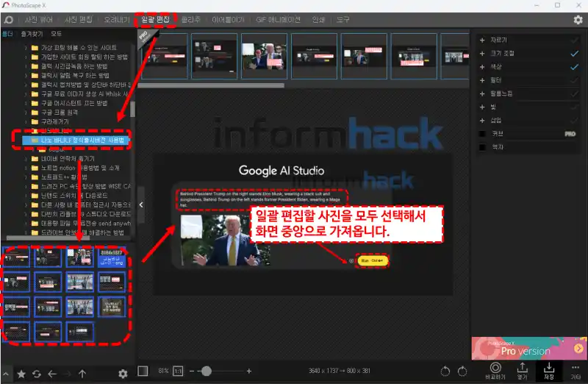The image size is (588, 384).
Task: Enable the 필터 (filter) checkmark
Action: [574, 80]
